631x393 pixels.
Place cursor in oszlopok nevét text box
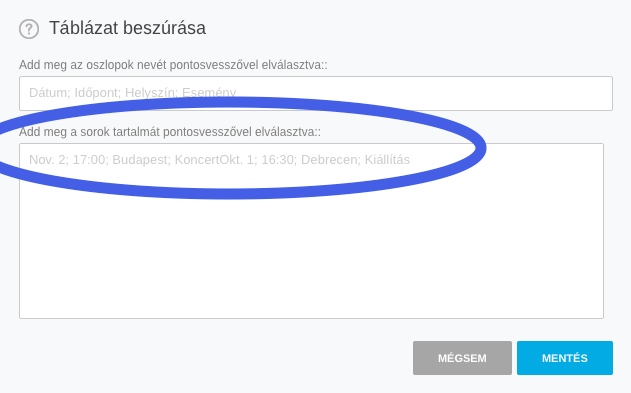[316, 93]
